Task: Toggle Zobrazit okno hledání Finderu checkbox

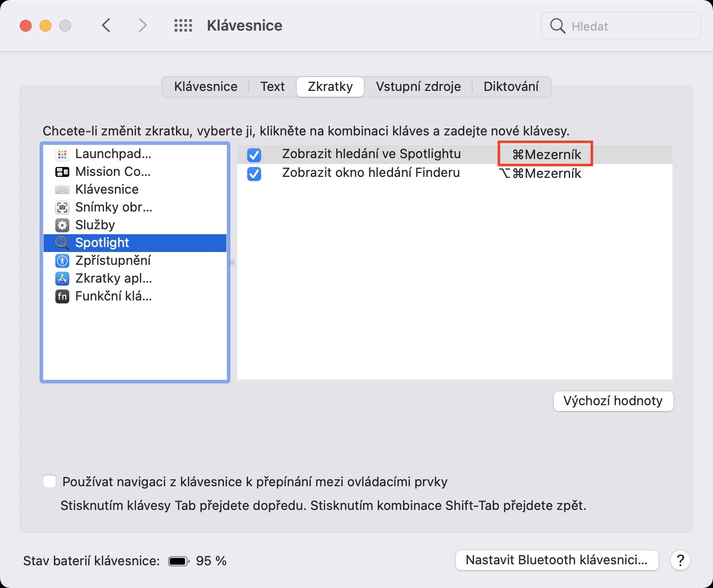Action: [x=254, y=174]
